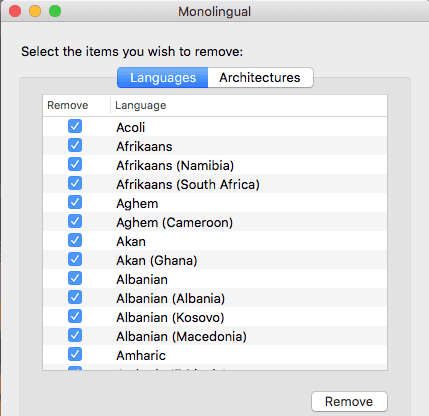The height and width of the screenshot is (416, 429).
Task: Toggle the Afrikaans (South Africa) checkbox
Action: pos(75,183)
